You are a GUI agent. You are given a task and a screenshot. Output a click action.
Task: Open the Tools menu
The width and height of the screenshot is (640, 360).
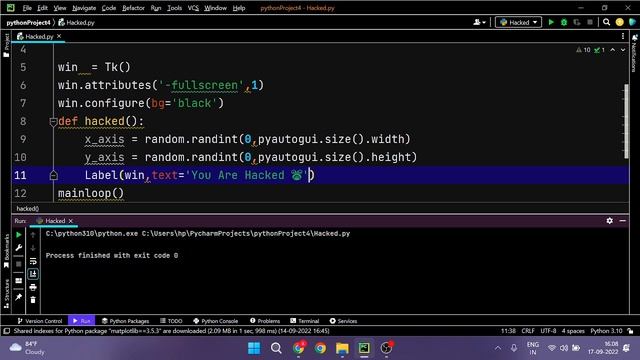tap(174, 8)
